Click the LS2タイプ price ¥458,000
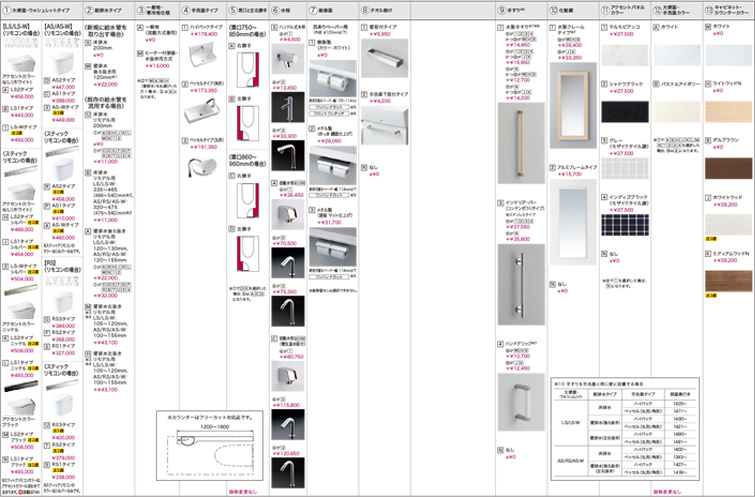The width and height of the screenshot is (755, 497). [x=22, y=96]
